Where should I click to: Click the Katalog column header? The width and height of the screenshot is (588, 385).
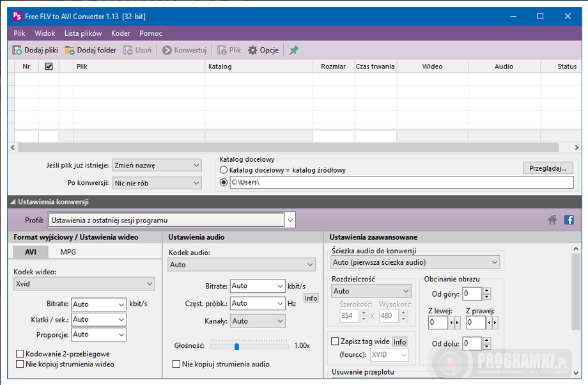pyautogui.click(x=259, y=67)
